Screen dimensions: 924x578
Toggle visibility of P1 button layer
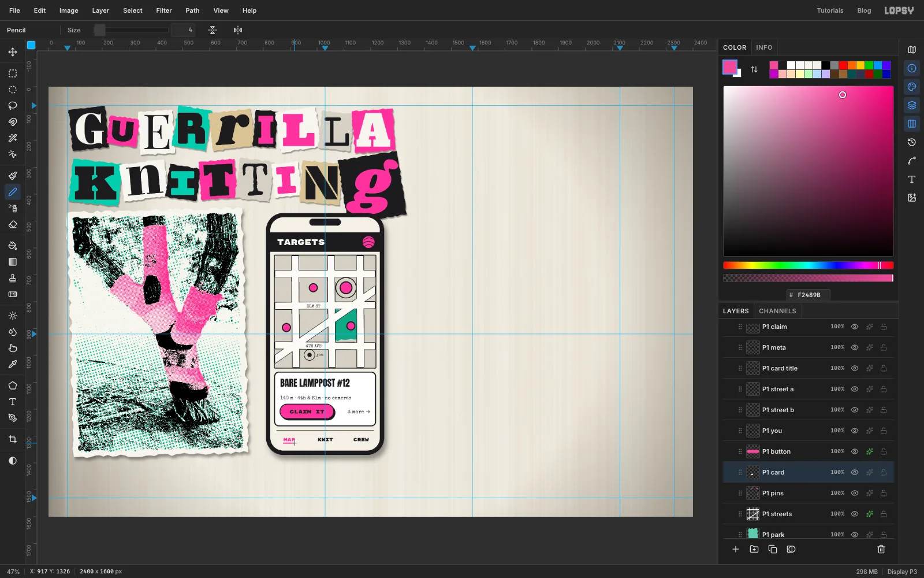pos(855,451)
